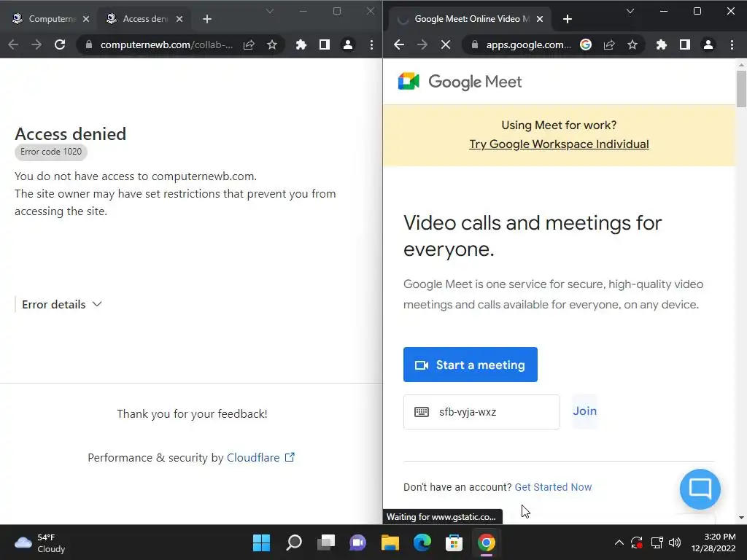Stop loading the Google Meet page
747x560 pixels.
coord(446,44)
